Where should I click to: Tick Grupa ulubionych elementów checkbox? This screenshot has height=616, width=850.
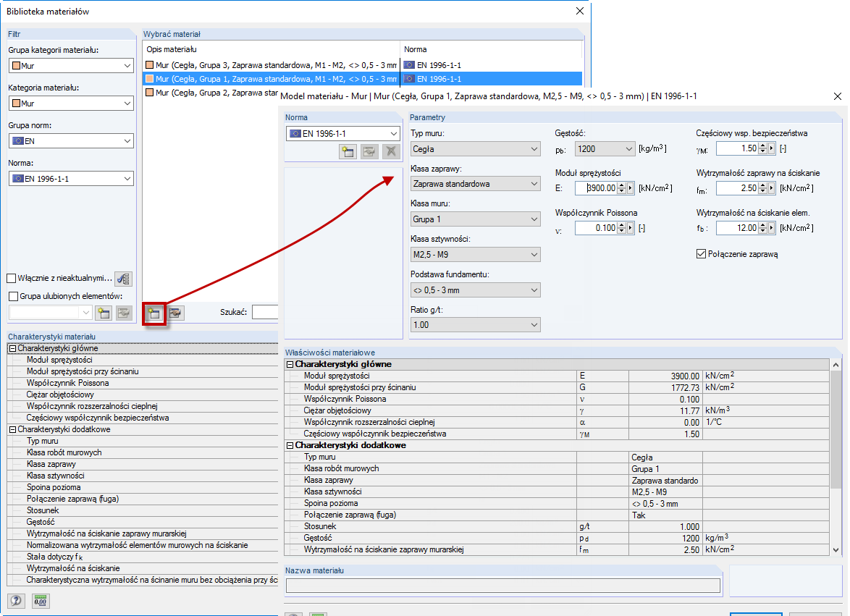pyautogui.click(x=14, y=296)
